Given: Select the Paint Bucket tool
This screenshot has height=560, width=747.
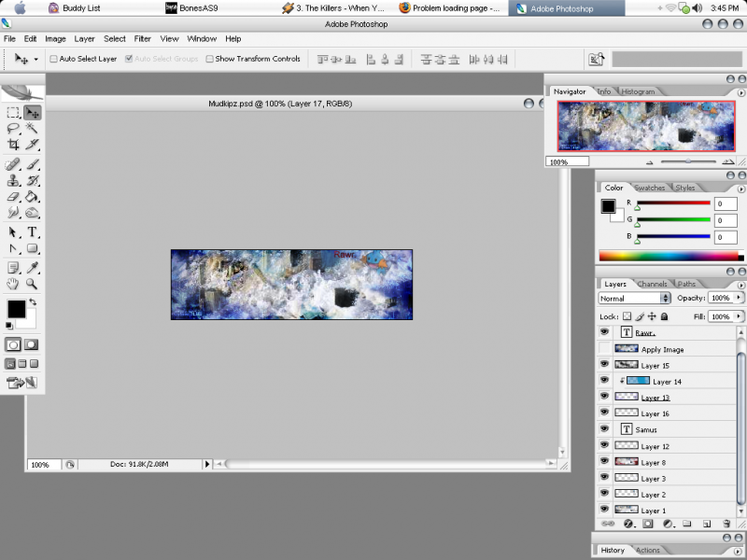Looking at the screenshot, I should point(32,197).
